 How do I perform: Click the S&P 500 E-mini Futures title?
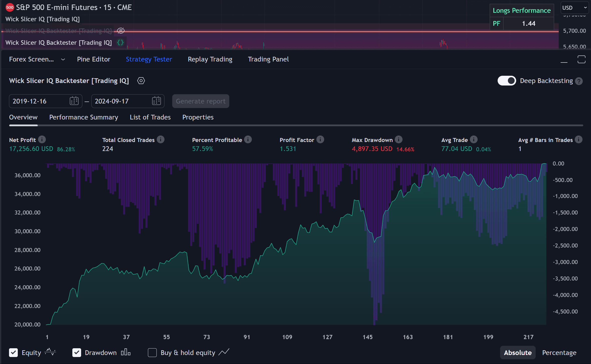(x=74, y=7)
